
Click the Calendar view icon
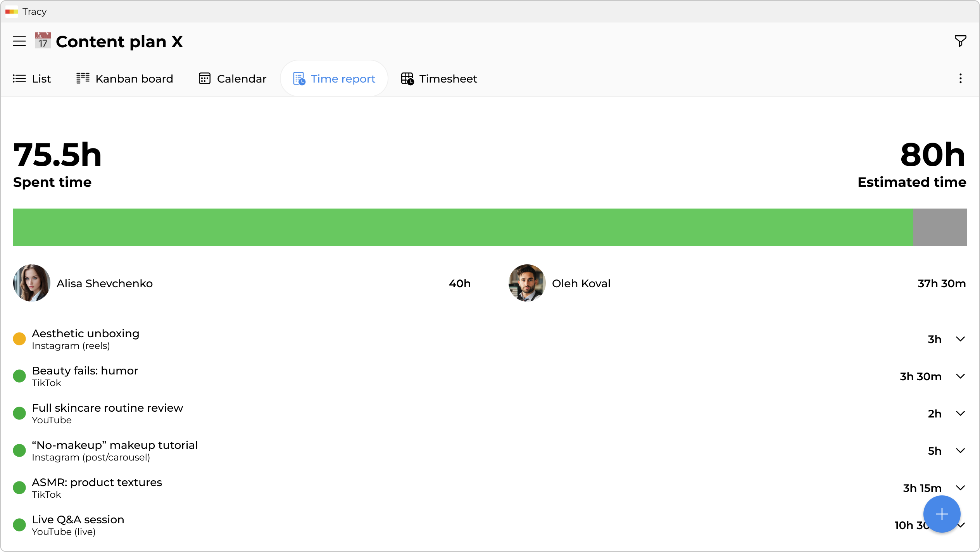tap(205, 78)
